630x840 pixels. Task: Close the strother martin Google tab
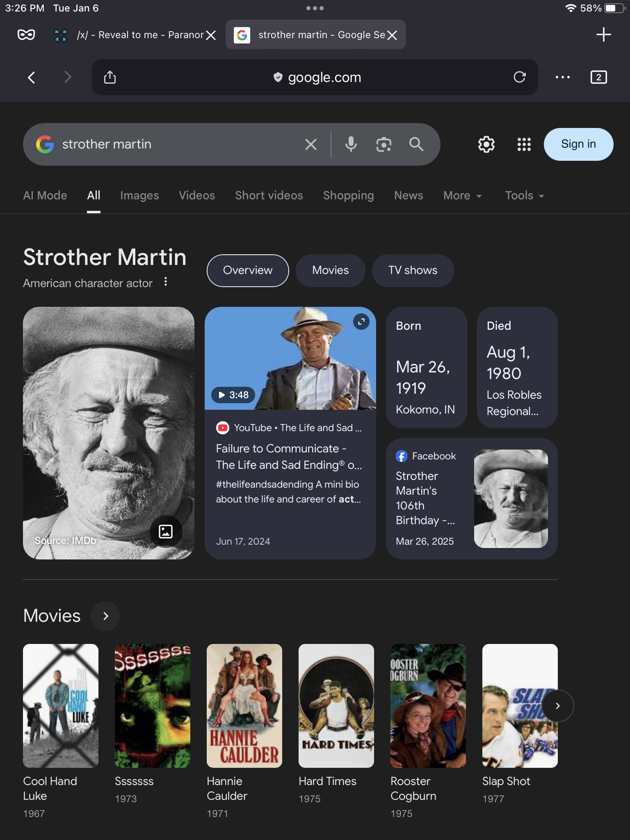(392, 35)
